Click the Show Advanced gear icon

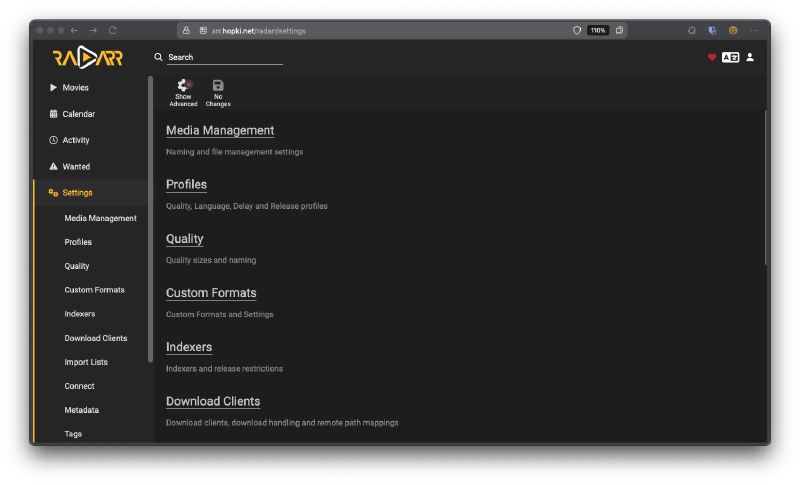pos(183,86)
